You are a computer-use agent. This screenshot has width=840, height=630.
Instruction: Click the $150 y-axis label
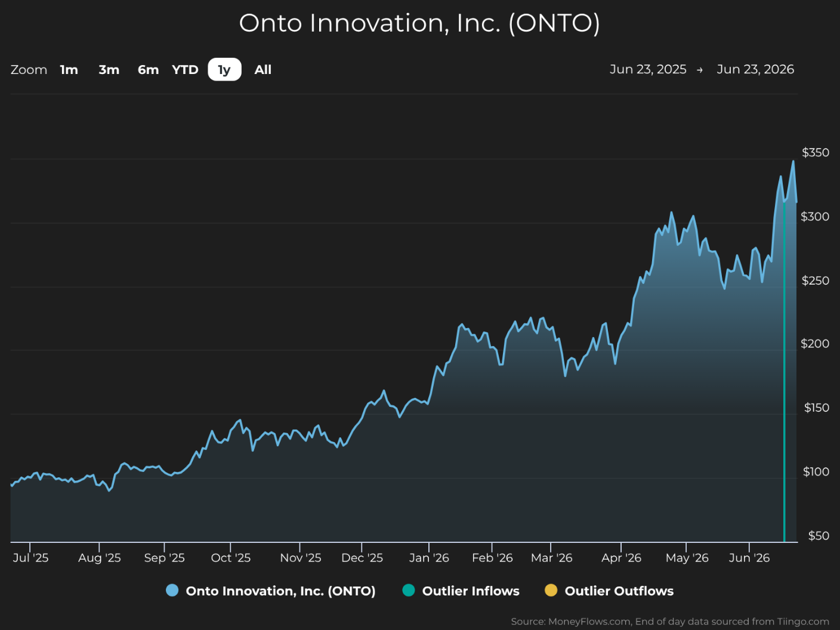pyautogui.click(x=817, y=407)
